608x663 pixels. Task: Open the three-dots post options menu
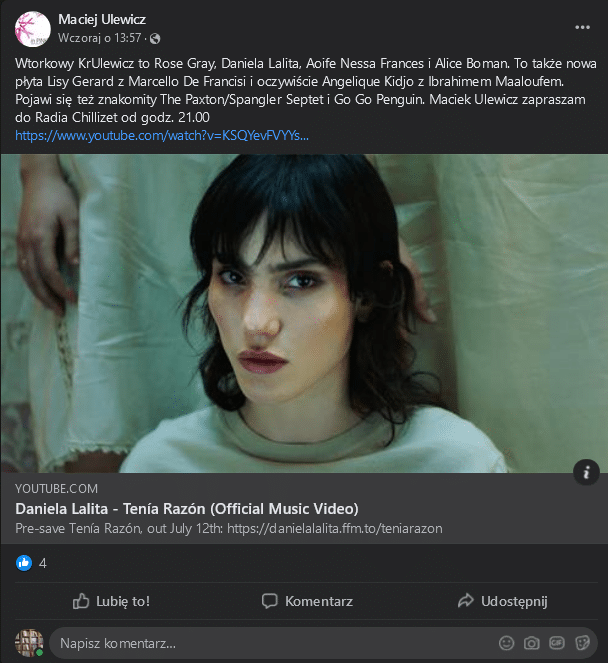[x=582, y=27]
